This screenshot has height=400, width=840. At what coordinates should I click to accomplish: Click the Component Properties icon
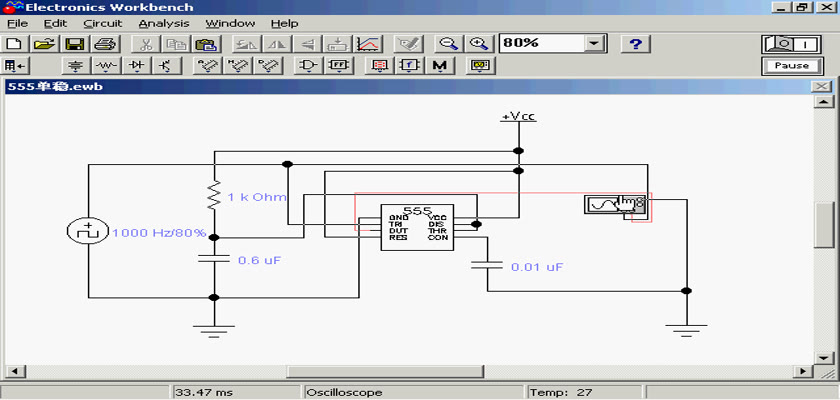408,44
